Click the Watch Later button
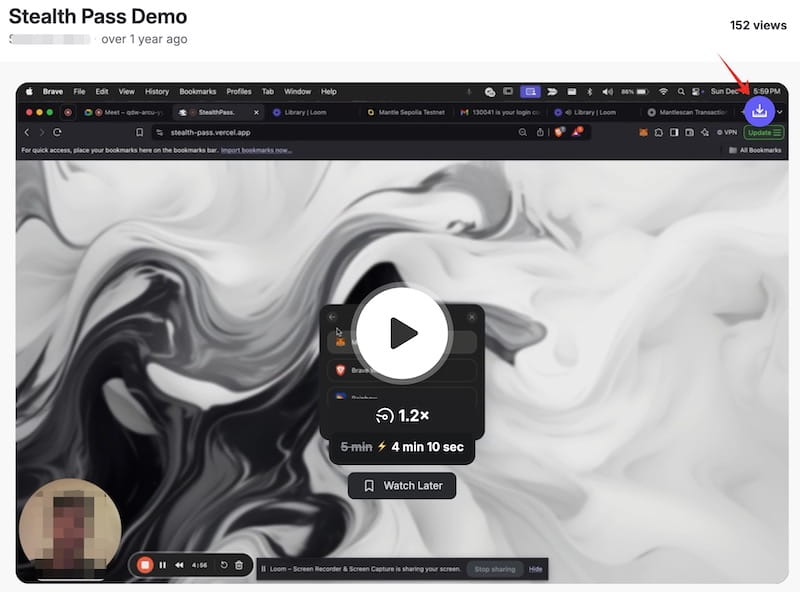This screenshot has width=800, height=592. tap(402, 485)
